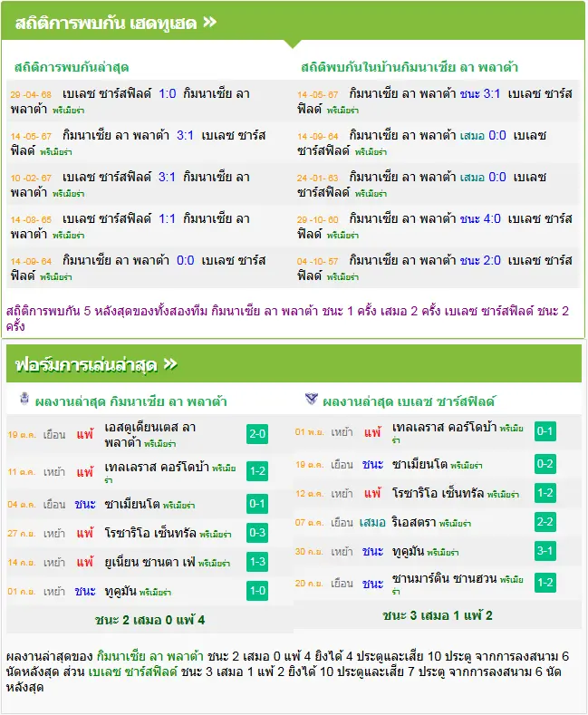Click the 3:1 score in 10-02-67 row
The width and height of the screenshot is (588, 715).
(x=168, y=177)
